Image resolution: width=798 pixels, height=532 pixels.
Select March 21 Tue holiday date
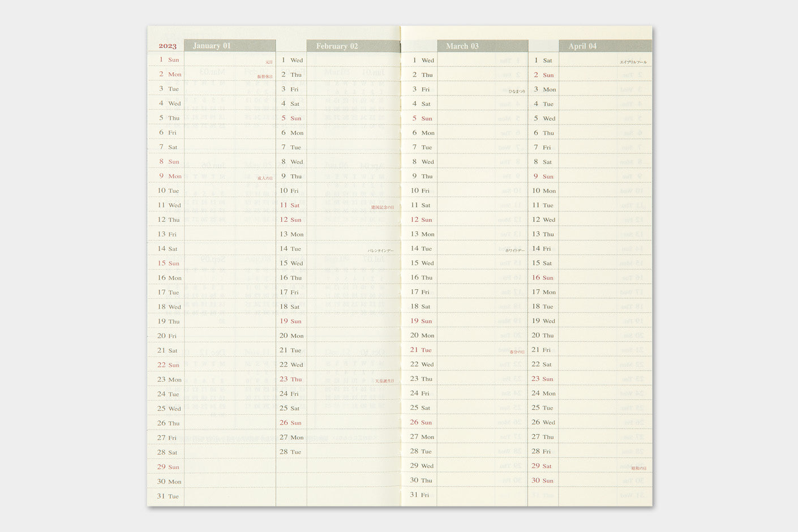421,350
